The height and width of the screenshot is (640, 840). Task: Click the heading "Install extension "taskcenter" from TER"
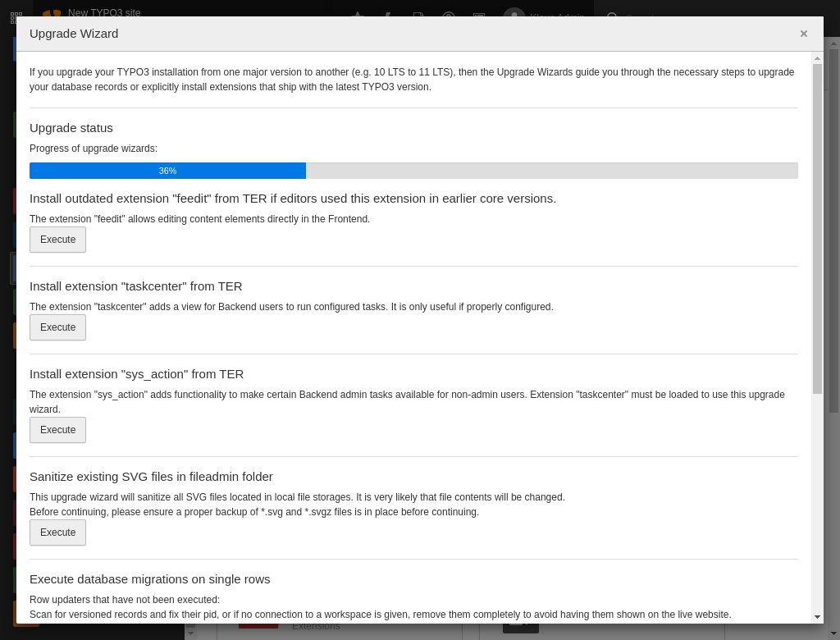point(135,286)
